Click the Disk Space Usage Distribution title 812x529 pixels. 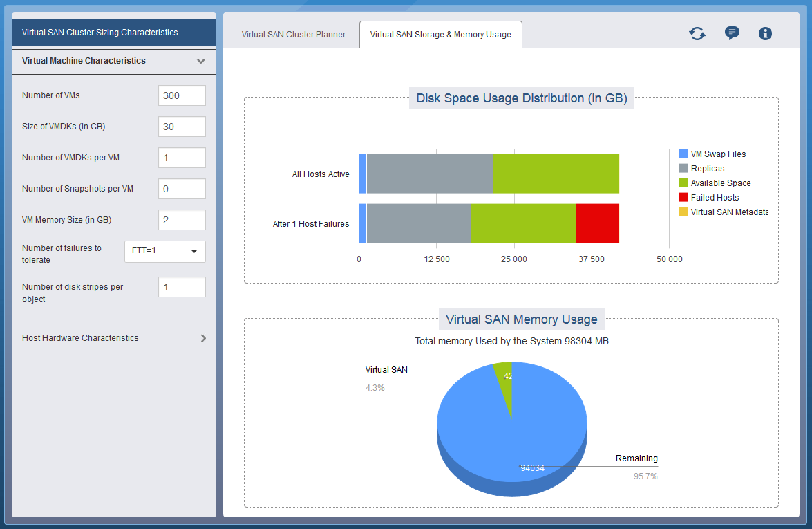click(522, 98)
